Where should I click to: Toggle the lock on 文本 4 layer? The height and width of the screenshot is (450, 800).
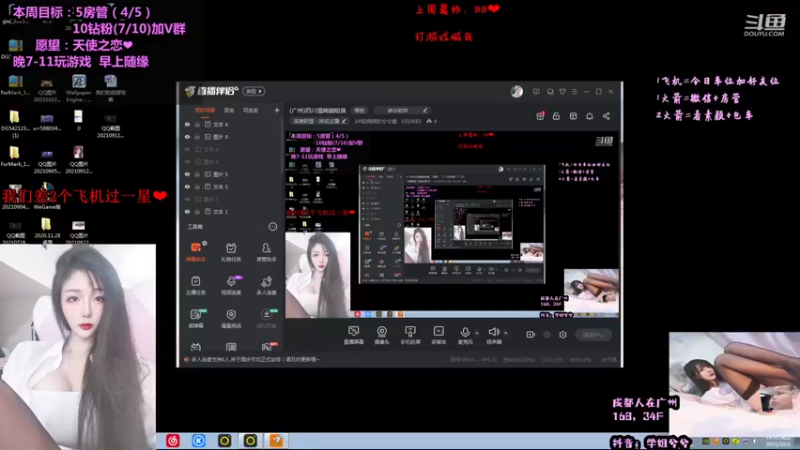tap(197, 124)
